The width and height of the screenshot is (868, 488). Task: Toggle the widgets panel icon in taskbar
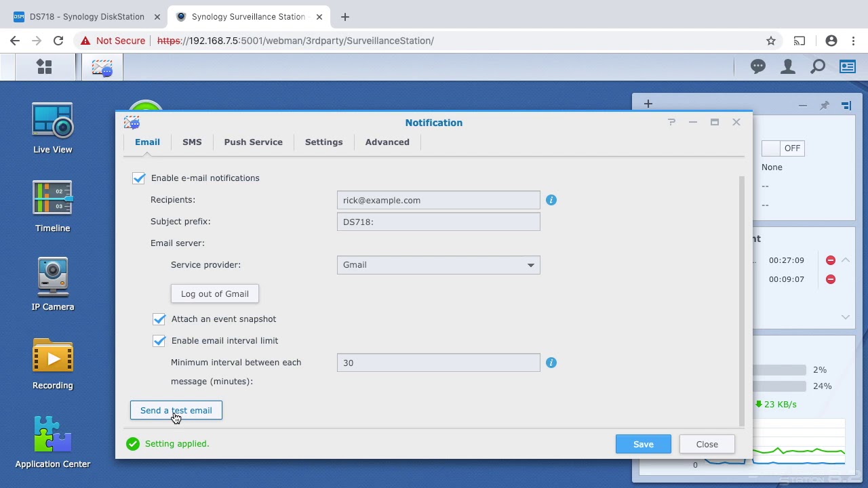[848, 66]
